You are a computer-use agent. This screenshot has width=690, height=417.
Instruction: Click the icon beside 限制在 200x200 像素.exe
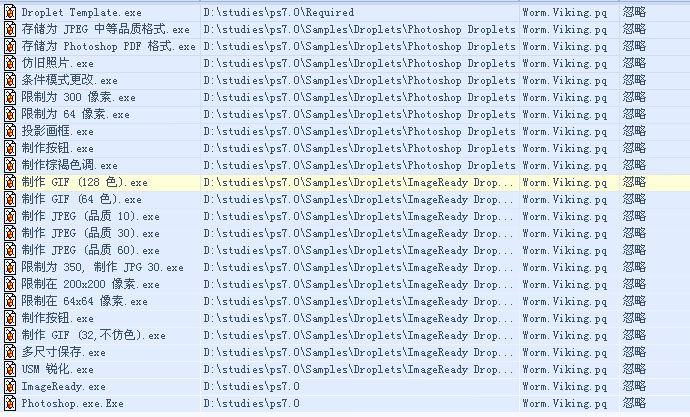pyautogui.click(x=10, y=284)
